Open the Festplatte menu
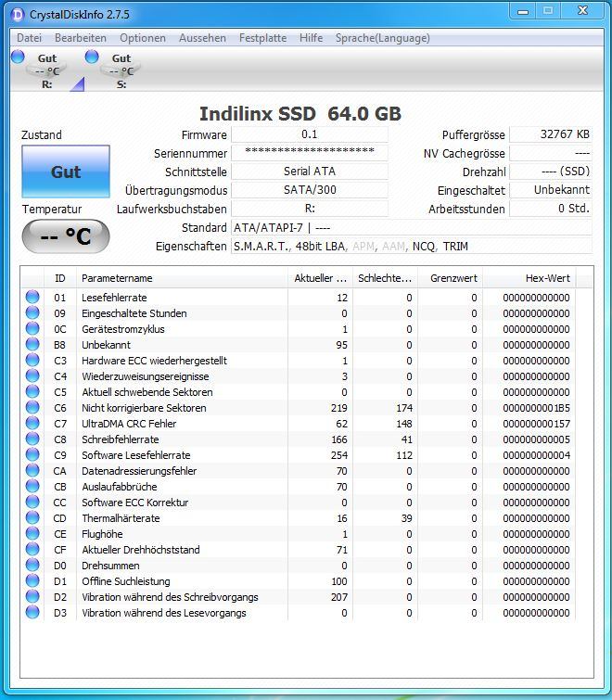 pyautogui.click(x=262, y=38)
